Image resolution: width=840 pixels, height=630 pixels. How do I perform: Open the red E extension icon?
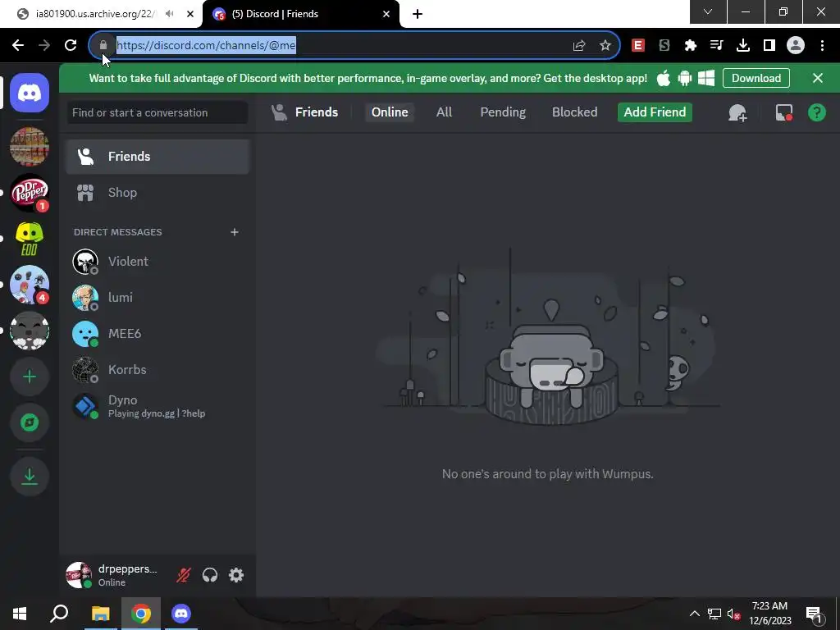coord(637,45)
